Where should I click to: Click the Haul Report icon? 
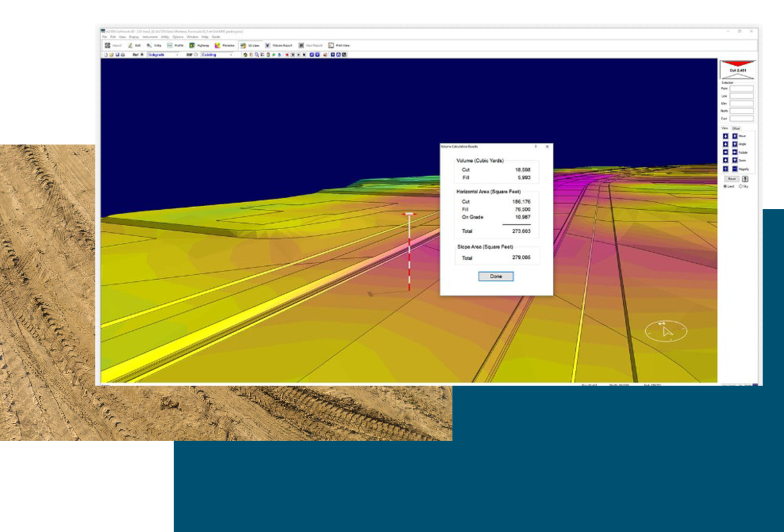tap(301, 45)
